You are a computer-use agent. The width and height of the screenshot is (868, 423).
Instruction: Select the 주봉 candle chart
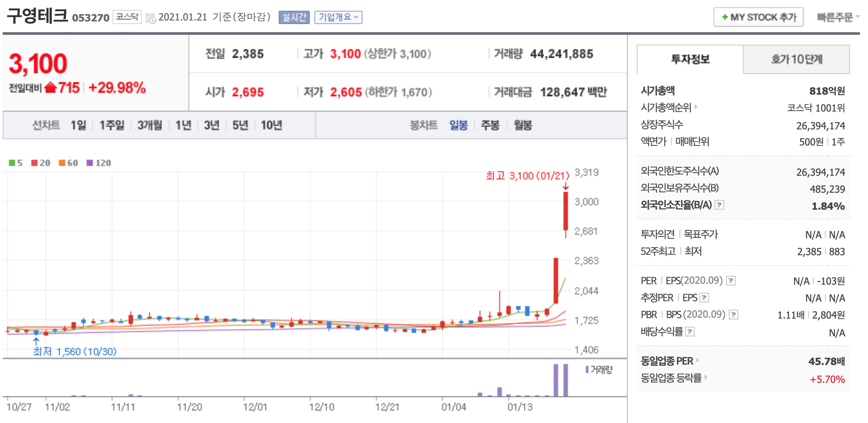(x=490, y=125)
